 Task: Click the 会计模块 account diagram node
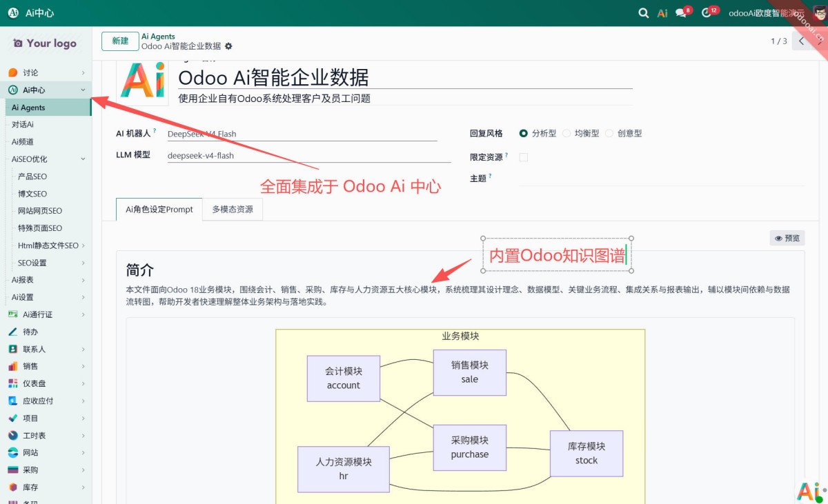click(344, 378)
